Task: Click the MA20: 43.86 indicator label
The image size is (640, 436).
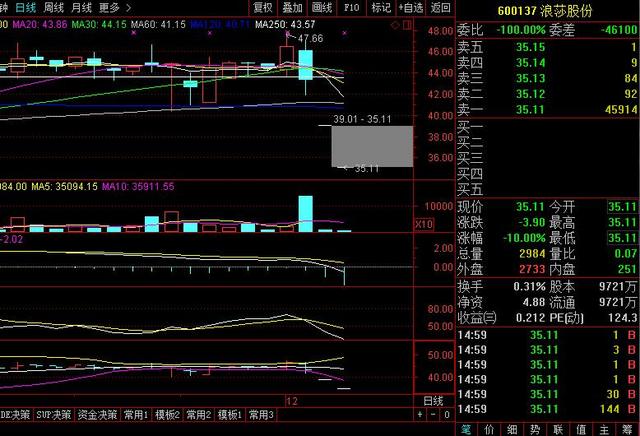Action: point(40,24)
